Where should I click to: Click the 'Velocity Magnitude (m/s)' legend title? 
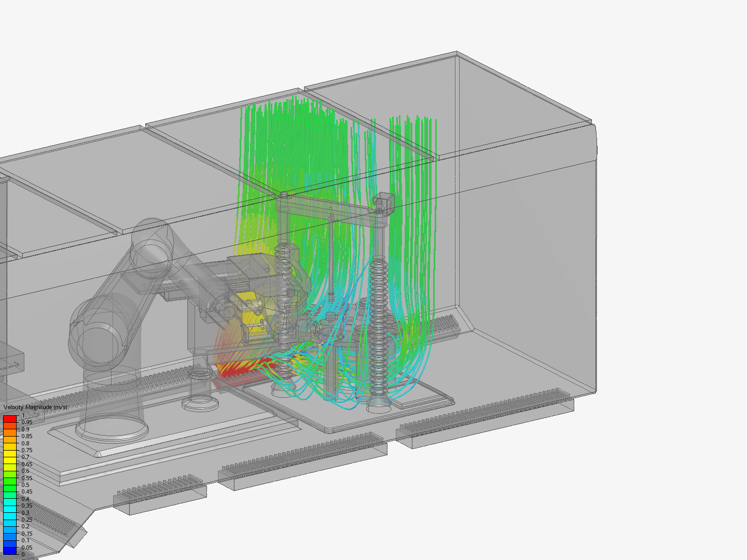[35, 407]
